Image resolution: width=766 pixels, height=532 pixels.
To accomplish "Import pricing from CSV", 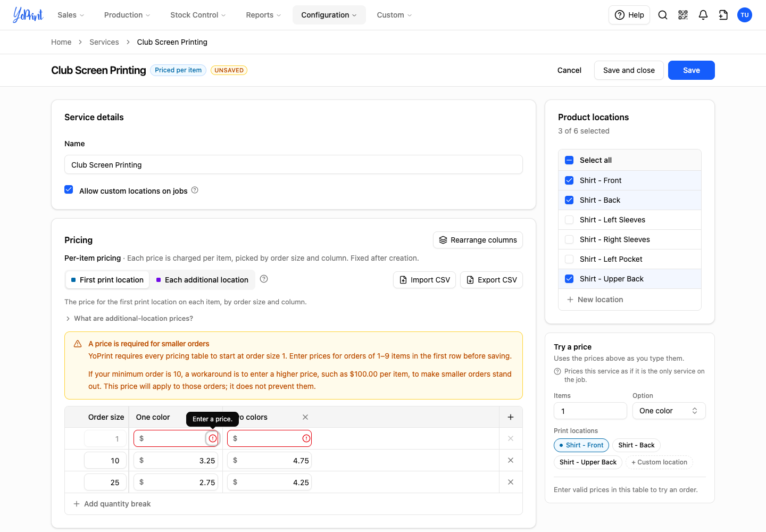I will tap(424, 280).
